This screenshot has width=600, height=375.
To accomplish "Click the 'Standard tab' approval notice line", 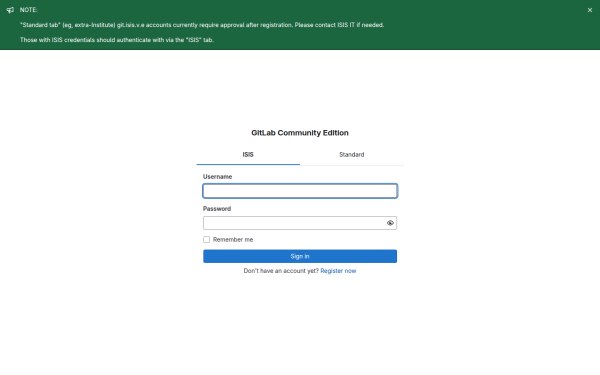I will pos(202,25).
